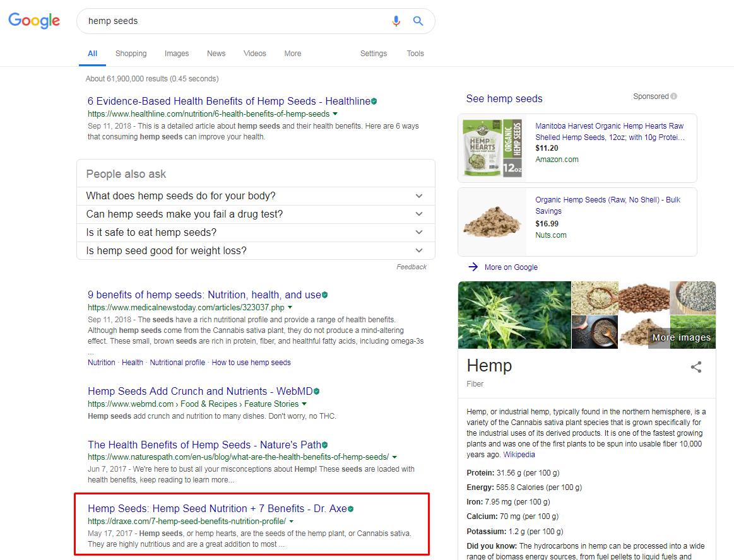Click the Nuts.com seller text
This screenshot has height=560, width=734.
pos(550,235)
